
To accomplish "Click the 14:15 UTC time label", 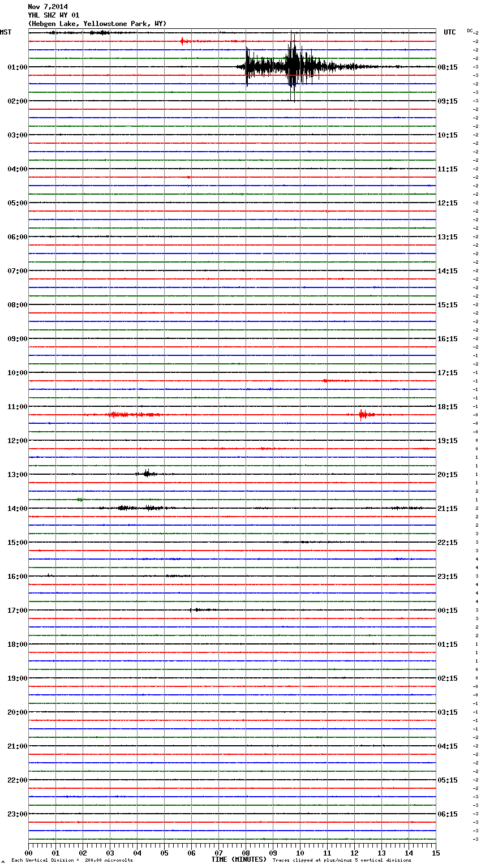I will tap(448, 271).
